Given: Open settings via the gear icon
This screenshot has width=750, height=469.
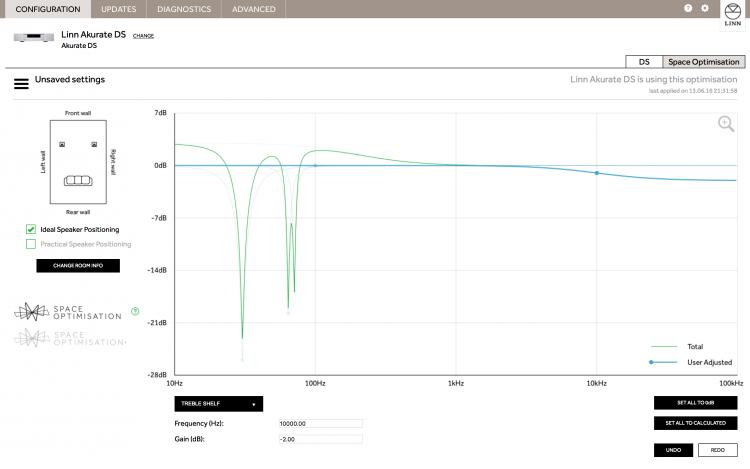Looking at the screenshot, I should 704,8.
